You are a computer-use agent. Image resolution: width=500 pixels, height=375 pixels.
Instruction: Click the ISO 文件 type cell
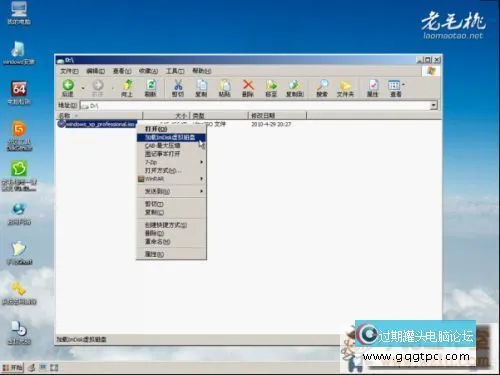209,124
